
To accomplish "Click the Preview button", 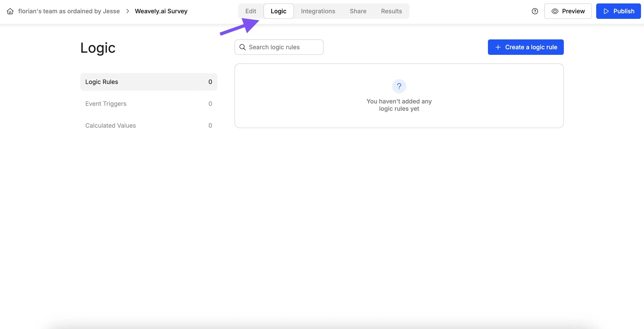I will [x=568, y=11].
